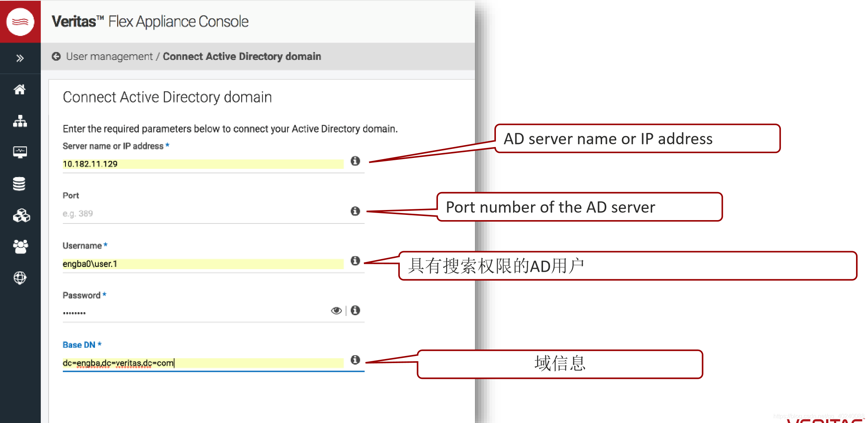This screenshot has width=868, height=423.
Task: Open the storage database sidebar icon
Action: point(19,184)
